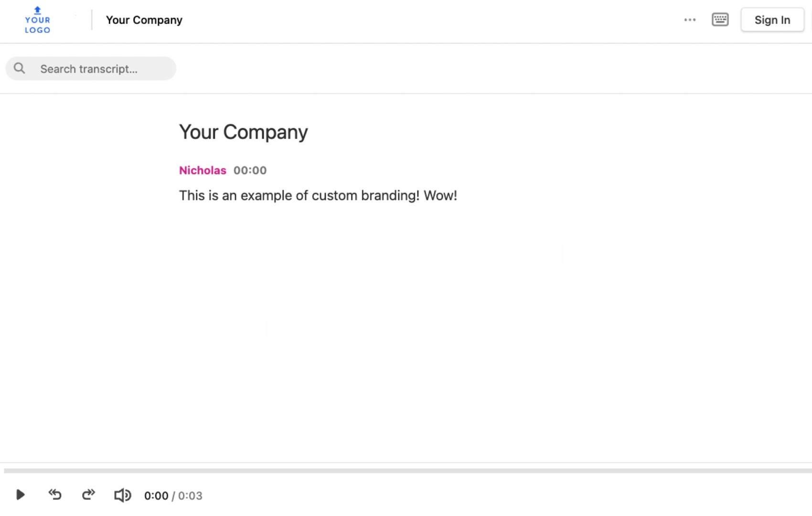812x516 pixels.
Task: Open the three-dot more options menu
Action: [x=690, y=20]
